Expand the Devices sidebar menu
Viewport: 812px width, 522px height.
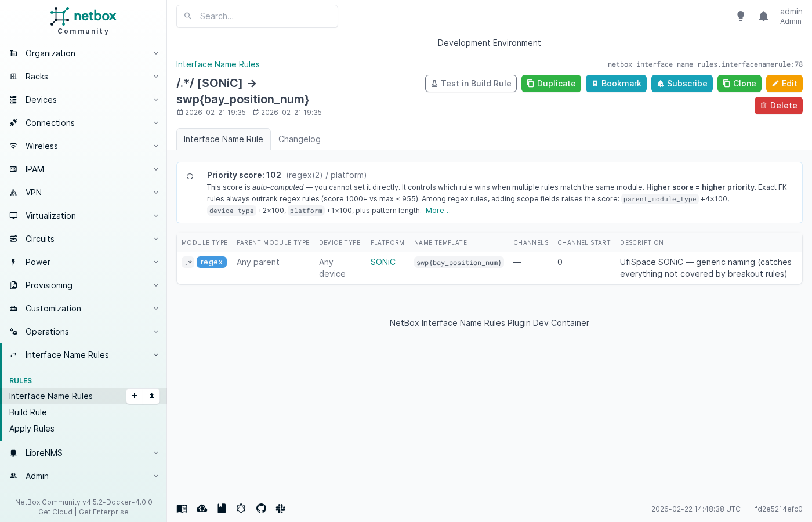[x=83, y=100]
